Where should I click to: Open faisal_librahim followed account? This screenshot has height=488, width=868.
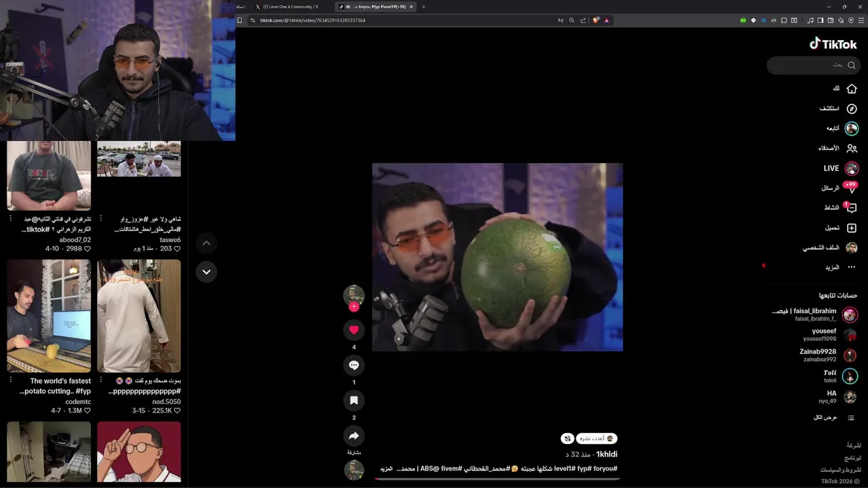tap(814, 314)
